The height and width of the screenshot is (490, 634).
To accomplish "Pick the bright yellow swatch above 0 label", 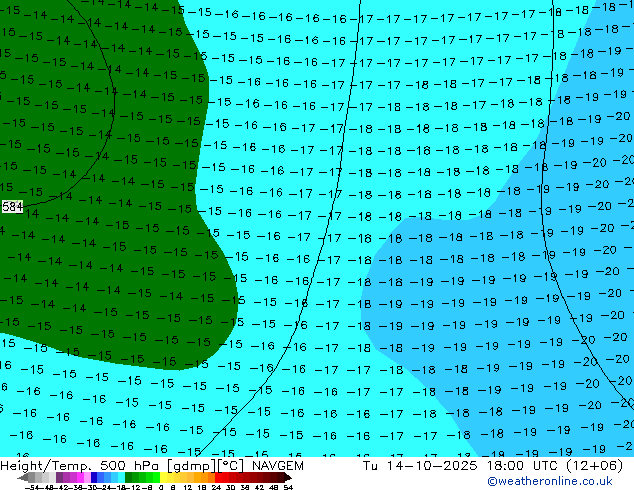I will 163,478.
